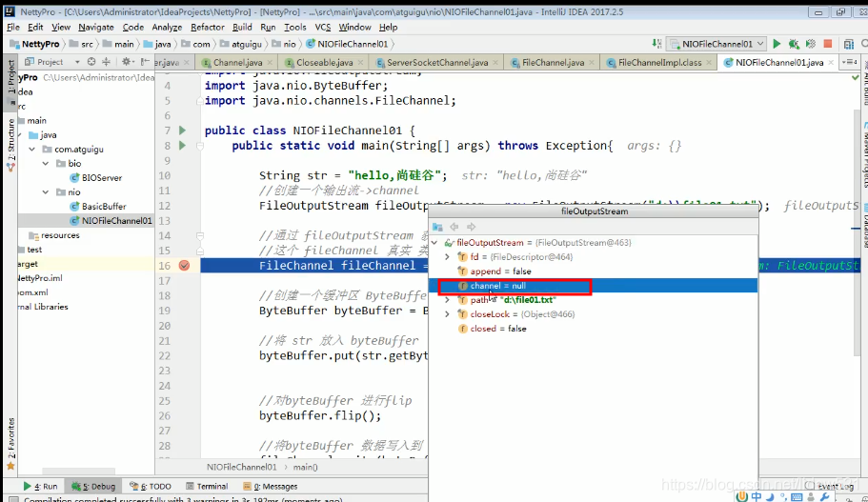
Task: Open the TODO tool window
Action: [x=151, y=487]
